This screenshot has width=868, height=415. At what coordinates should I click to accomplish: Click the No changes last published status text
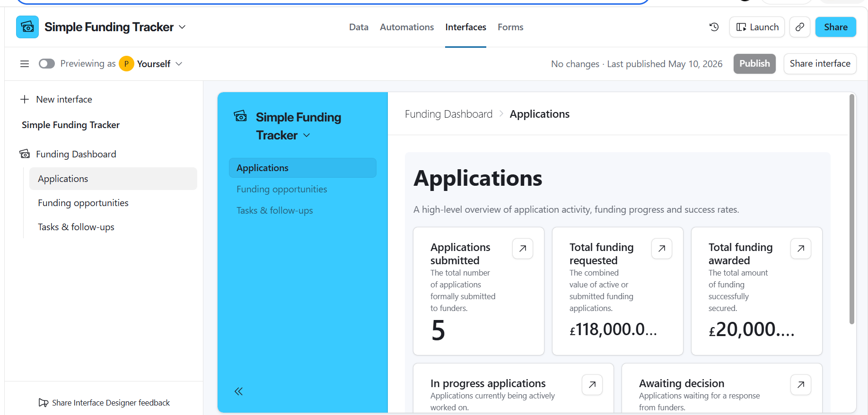pyautogui.click(x=637, y=64)
